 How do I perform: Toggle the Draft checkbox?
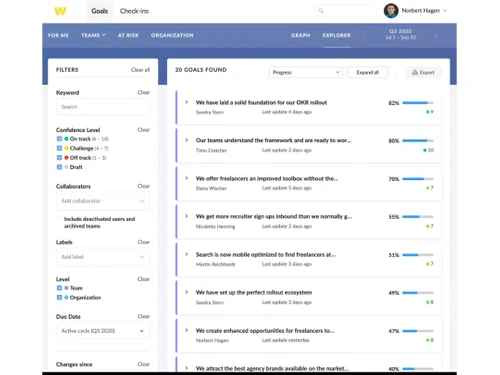pyautogui.click(x=59, y=167)
